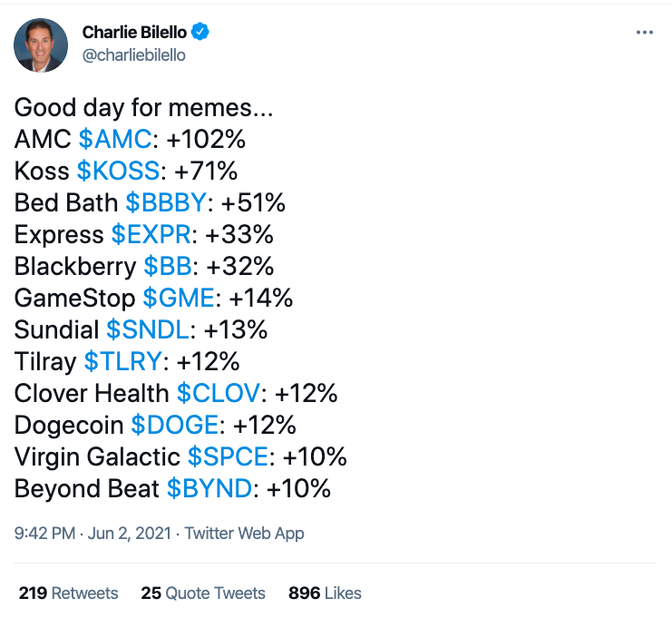
Task: Click the $DOGE Dogecoin cashtag
Action: (x=175, y=425)
